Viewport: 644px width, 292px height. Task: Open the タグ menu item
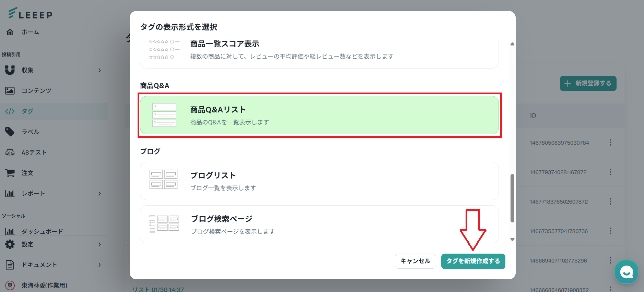pyautogui.click(x=27, y=111)
